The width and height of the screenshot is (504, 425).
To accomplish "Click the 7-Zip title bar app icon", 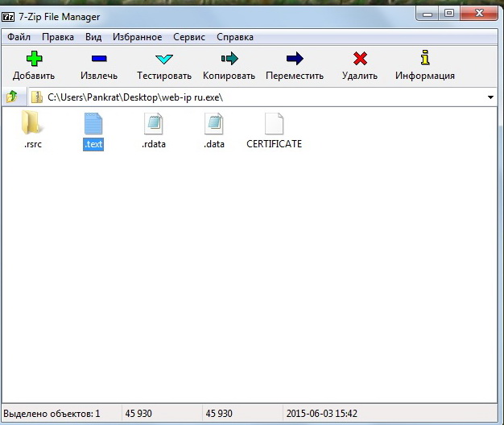I will coord(8,17).
